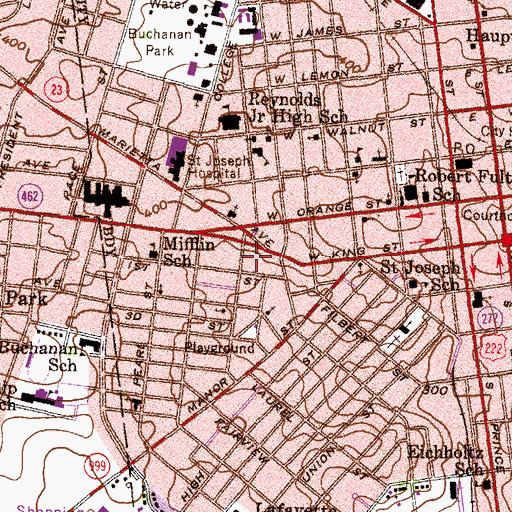The height and width of the screenshot is (512, 512).
Task: Click the 'W LEMON' street label
Action: (312, 77)
